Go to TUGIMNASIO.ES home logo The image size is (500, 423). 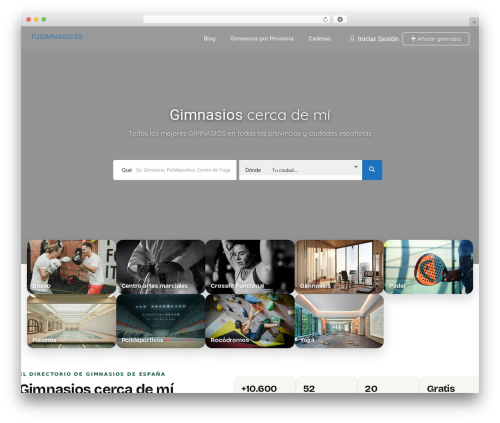coord(56,37)
